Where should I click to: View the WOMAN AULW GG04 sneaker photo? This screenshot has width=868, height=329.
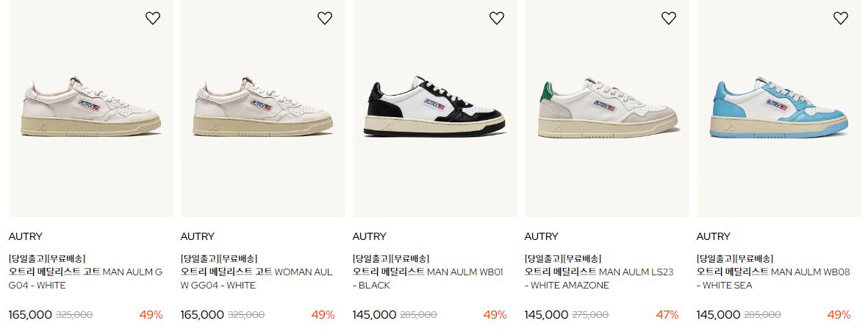pyautogui.click(x=263, y=108)
